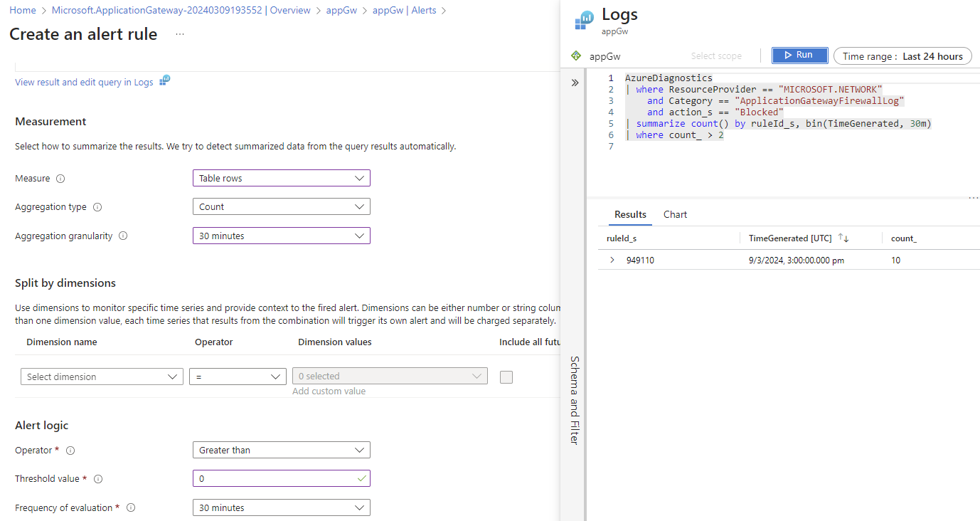Open the Aggregation type dropdown showing Count

tap(282, 206)
